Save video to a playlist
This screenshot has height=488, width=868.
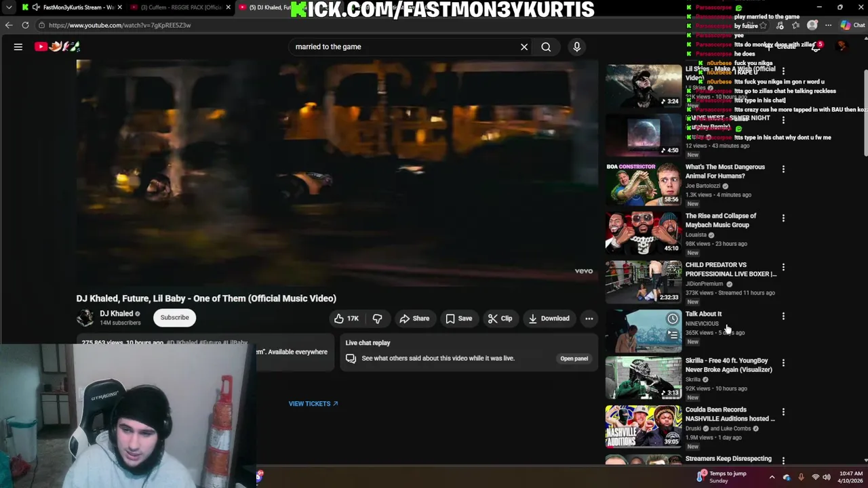tap(459, 319)
